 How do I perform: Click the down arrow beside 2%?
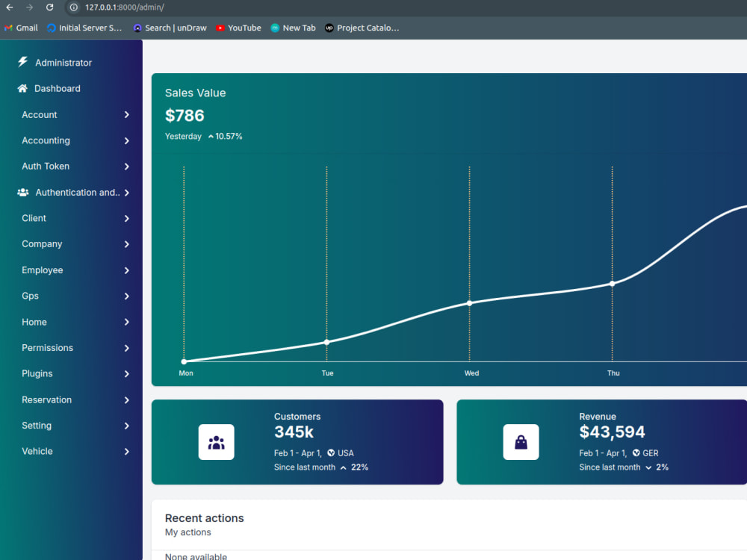648,467
